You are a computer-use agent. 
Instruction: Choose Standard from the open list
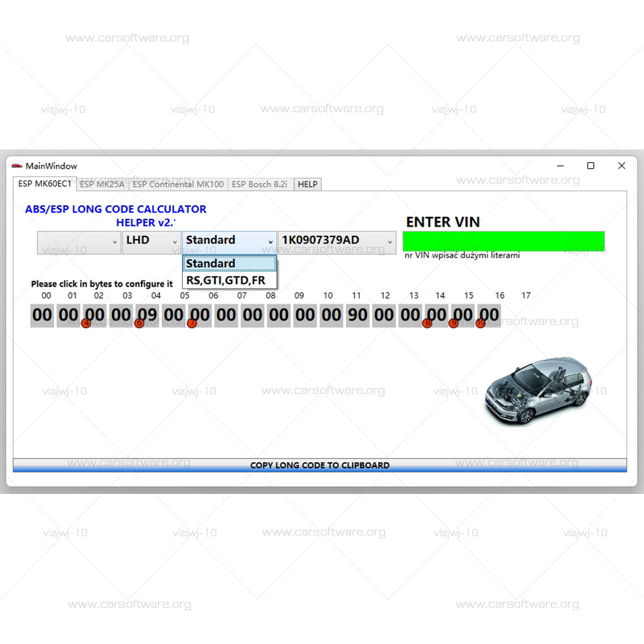230,263
